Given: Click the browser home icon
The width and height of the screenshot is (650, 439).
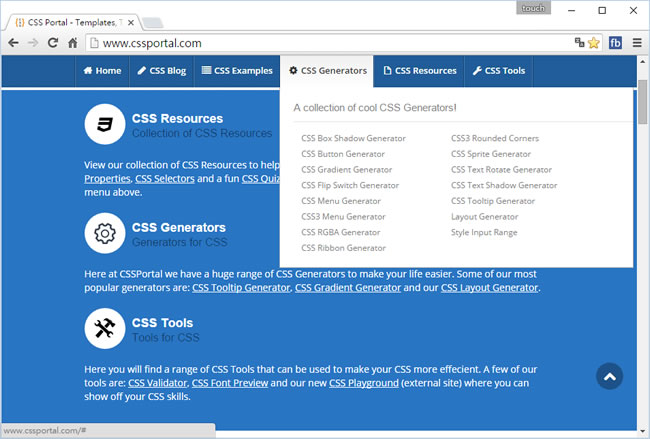Looking at the screenshot, I should [x=73, y=43].
